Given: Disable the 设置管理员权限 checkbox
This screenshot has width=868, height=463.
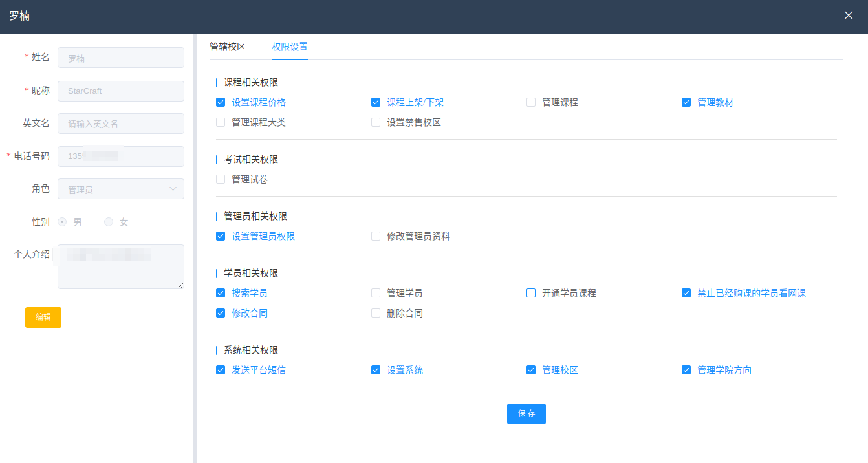Looking at the screenshot, I should pos(221,236).
